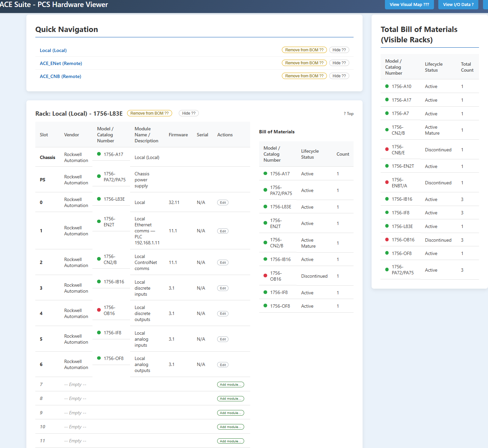
Task: Edit slot 5 module 1756-IF8
Action: pyautogui.click(x=223, y=339)
